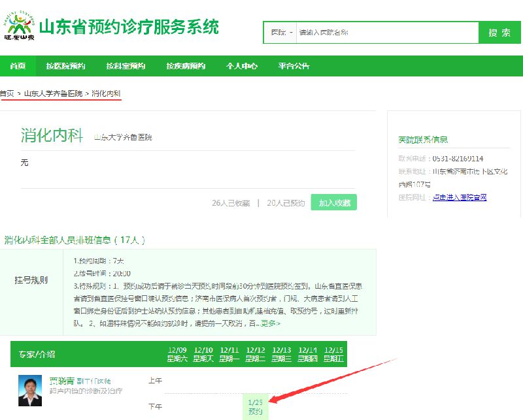Image resolution: width=523 pixels, height=420 pixels.
Task: Open the 按科室预约 menu item
Action: (x=126, y=66)
